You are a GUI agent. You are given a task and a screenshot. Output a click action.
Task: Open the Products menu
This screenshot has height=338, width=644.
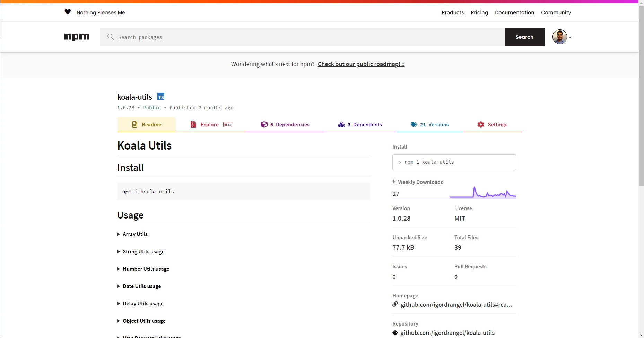click(x=453, y=12)
